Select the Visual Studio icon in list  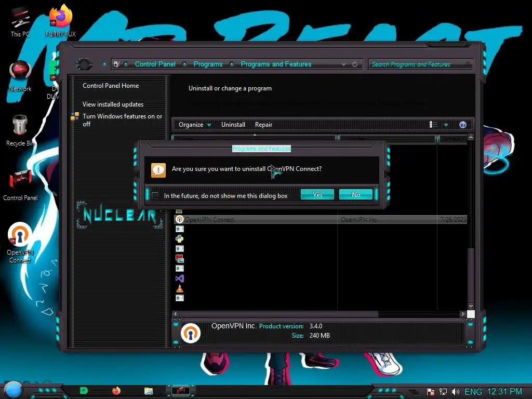coord(179,278)
